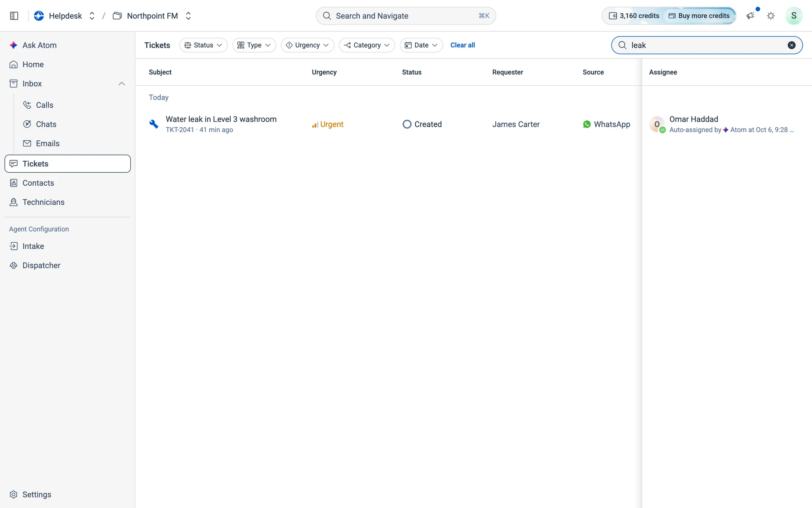Collapse the Inbox section
Viewport: 812px width, 508px height.
pos(121,84)
